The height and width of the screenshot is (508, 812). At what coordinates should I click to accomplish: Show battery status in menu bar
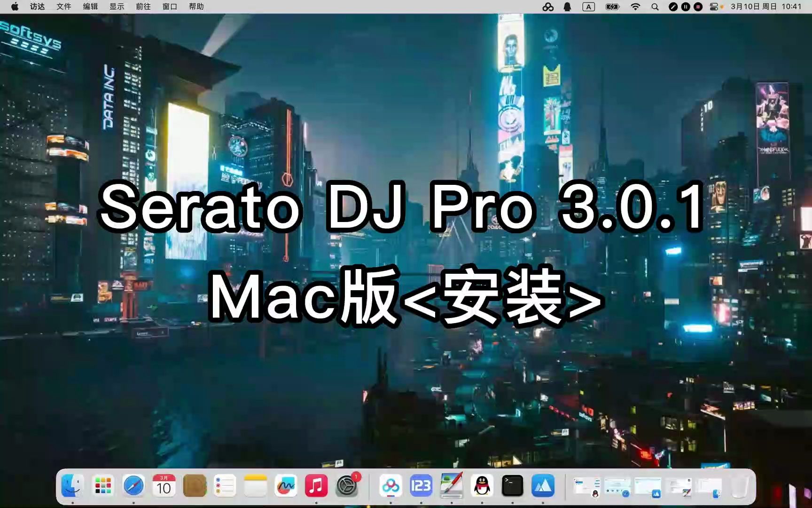pos(613,7)
